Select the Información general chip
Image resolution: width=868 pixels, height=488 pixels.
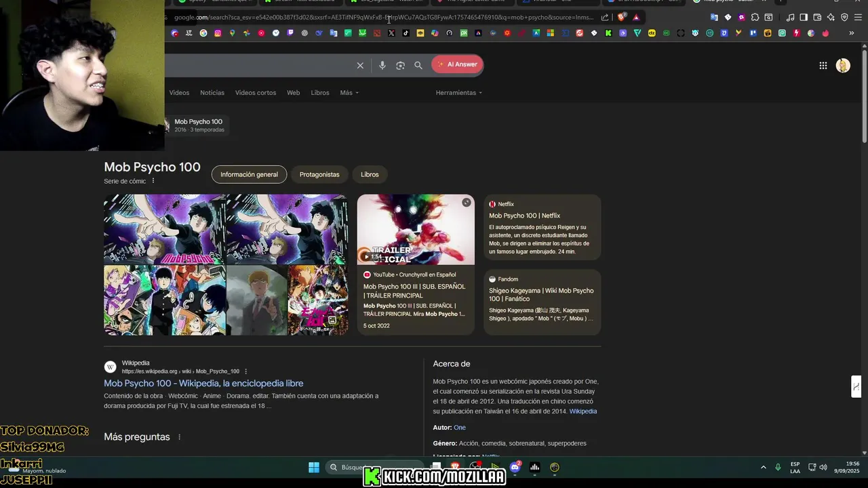249,174
